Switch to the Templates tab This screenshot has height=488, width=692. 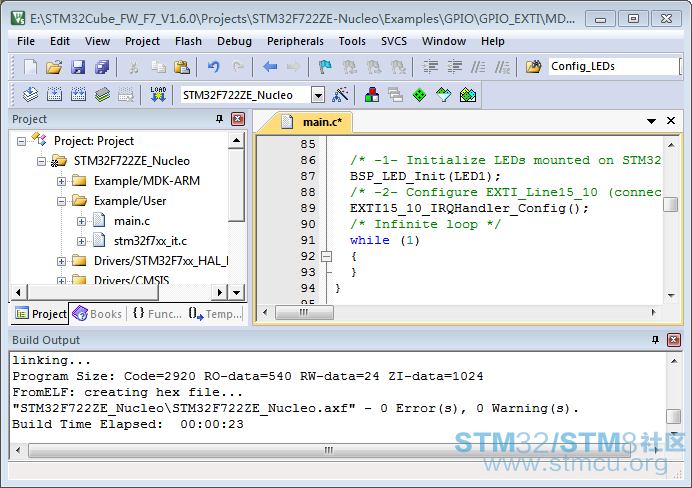tap(215, 314)
